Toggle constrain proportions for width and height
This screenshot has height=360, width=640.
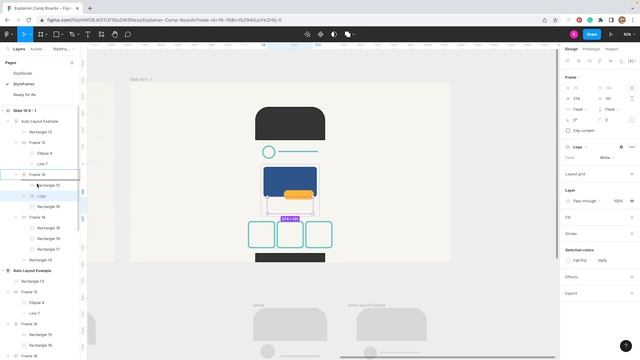632,98
